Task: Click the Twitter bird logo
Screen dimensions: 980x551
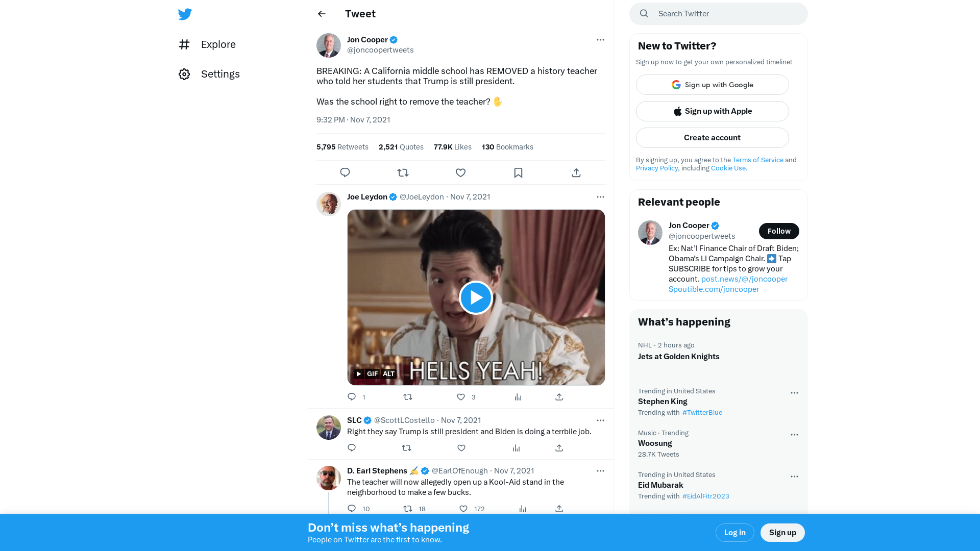Action: 185,14
